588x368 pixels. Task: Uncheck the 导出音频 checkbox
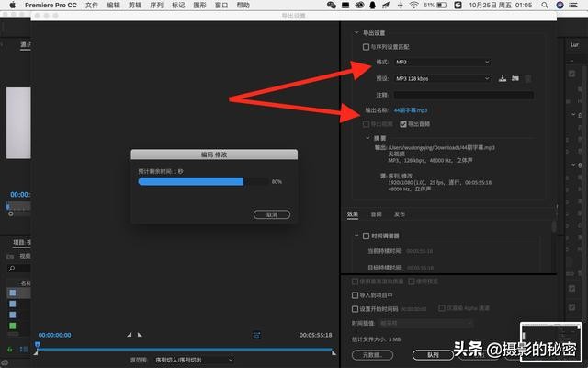point(403,124)
